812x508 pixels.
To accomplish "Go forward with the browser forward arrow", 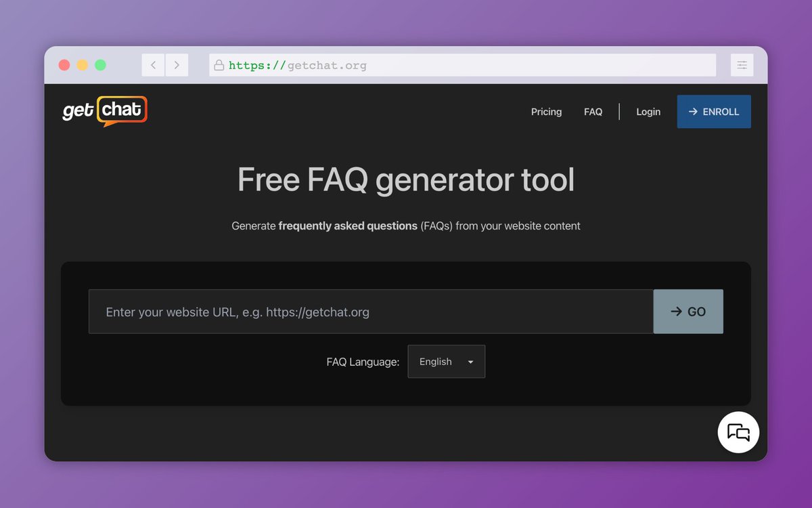I will point(177,65).
